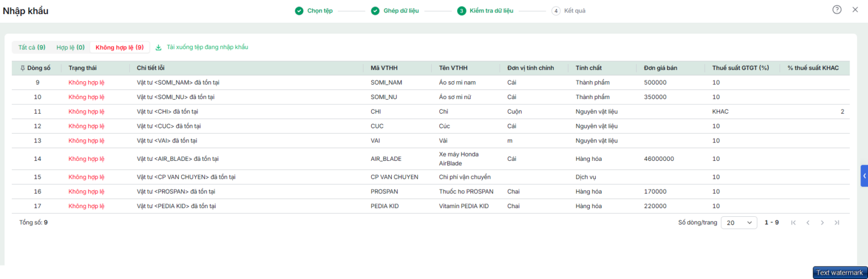Click the Thuế suất GTGT (%) column header
Image resolution: width=868 pixels, height=279 pixels.
tap(741, 68)
